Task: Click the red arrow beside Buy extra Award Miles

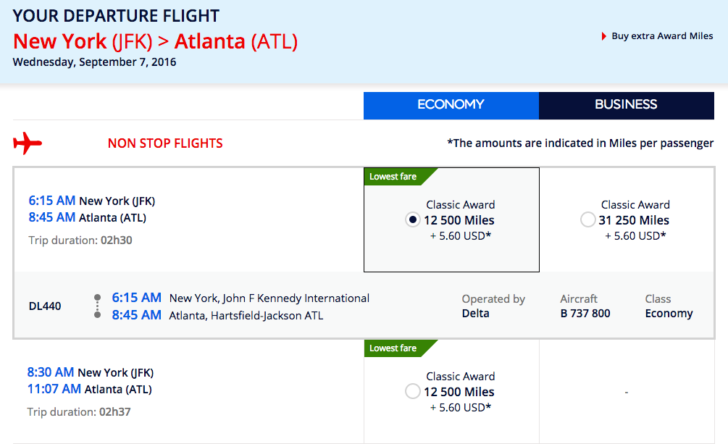Action: [x=604, y=36]
